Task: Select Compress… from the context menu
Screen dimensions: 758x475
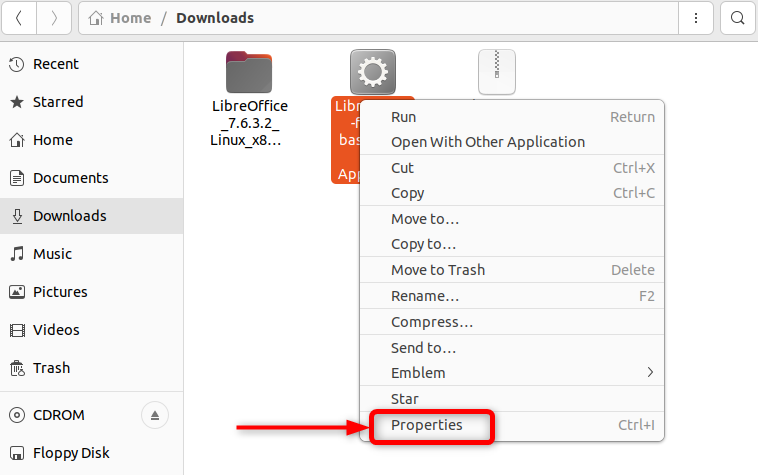Action: click(x=432, y=322)
